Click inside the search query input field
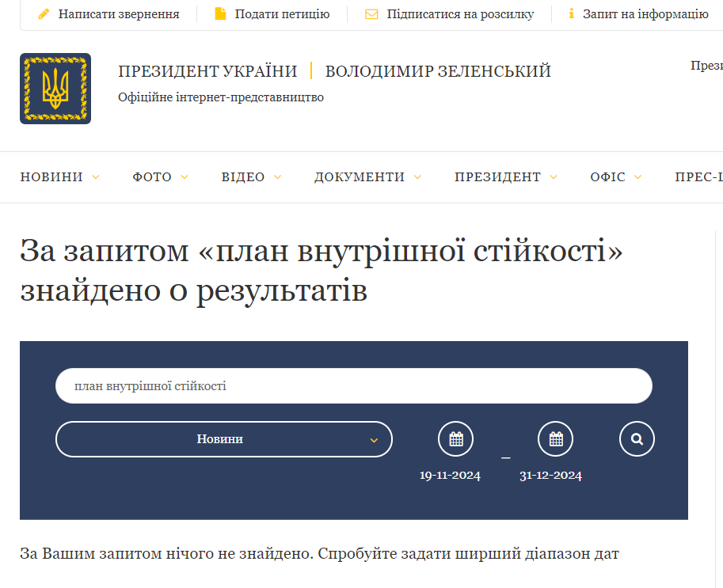 [x=353, y=385]
